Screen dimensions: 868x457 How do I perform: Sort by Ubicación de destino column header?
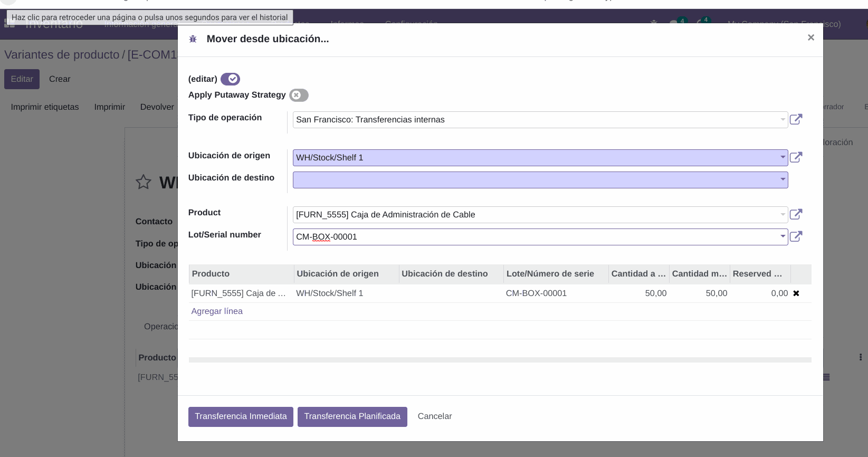(451, 274)
